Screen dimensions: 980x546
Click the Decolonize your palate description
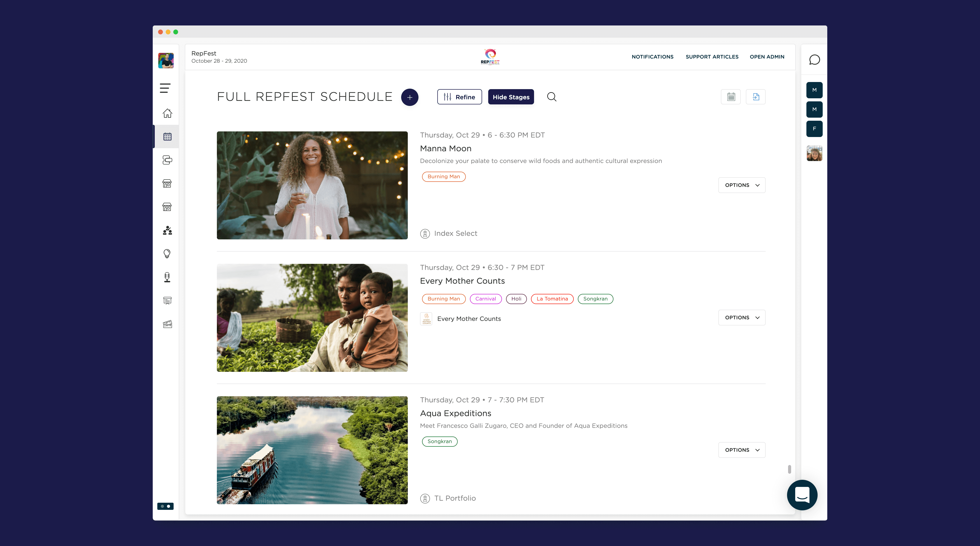(x=541, y=161)
